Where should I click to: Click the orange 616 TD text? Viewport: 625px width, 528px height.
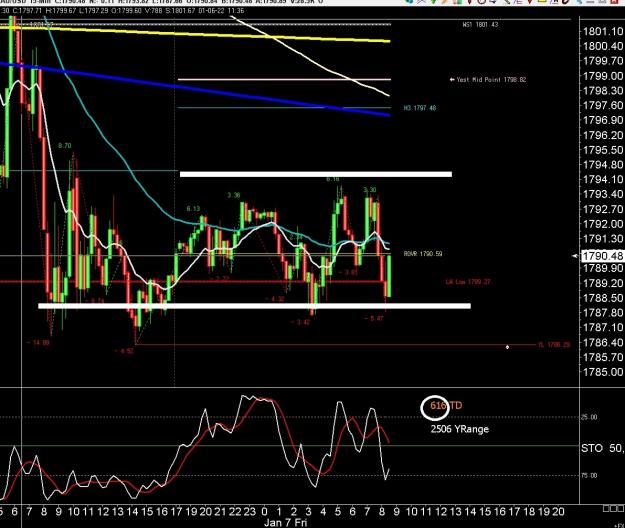click(446, 406)
